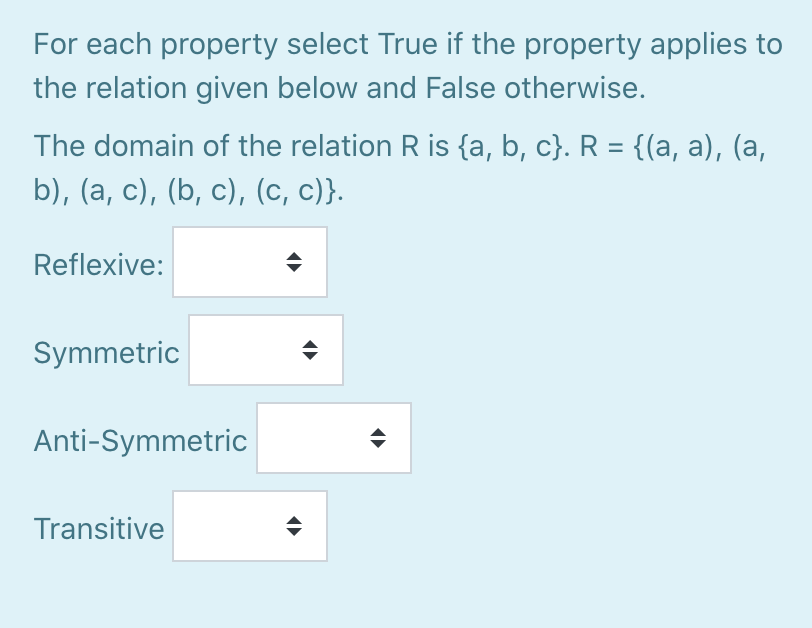Click the Symmetric label text
This screenshot has width=812, height=628.
[106, 352]
